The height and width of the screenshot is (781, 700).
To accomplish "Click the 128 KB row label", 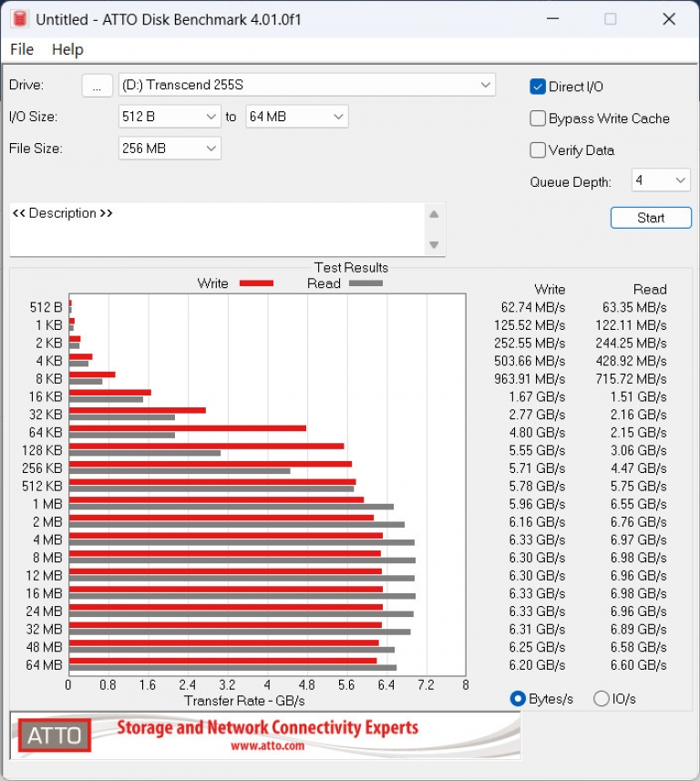I will 42,450.
